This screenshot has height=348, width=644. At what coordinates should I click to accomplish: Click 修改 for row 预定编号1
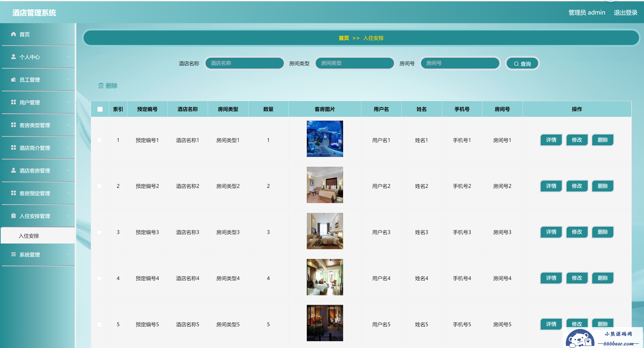[x=577, y=140]
